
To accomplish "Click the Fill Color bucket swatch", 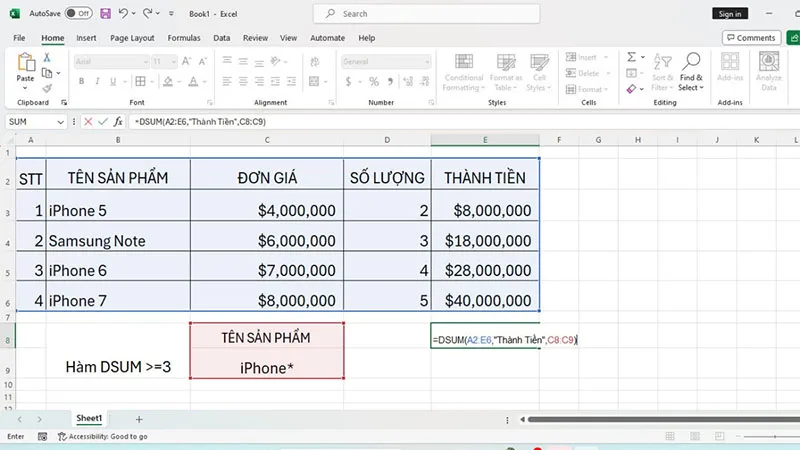I will click(168, 82).
